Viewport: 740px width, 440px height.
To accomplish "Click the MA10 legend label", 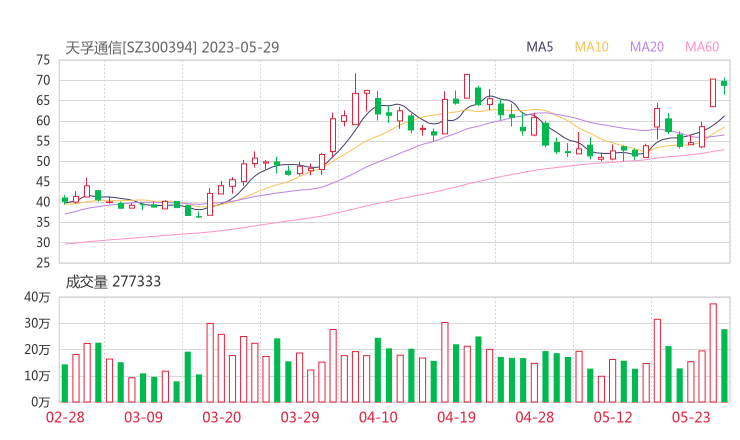I will [x=591, y=47].
